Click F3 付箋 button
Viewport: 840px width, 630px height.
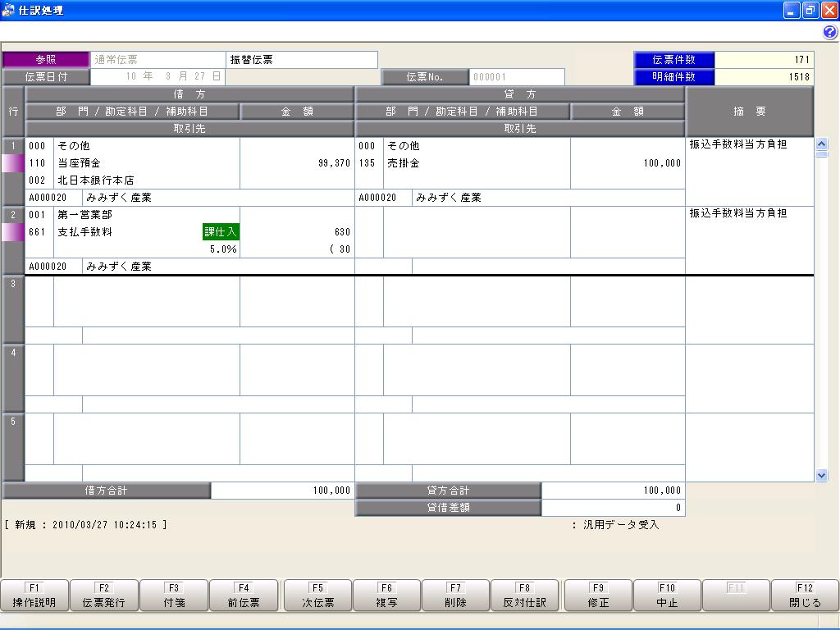(x=174, y=596)
